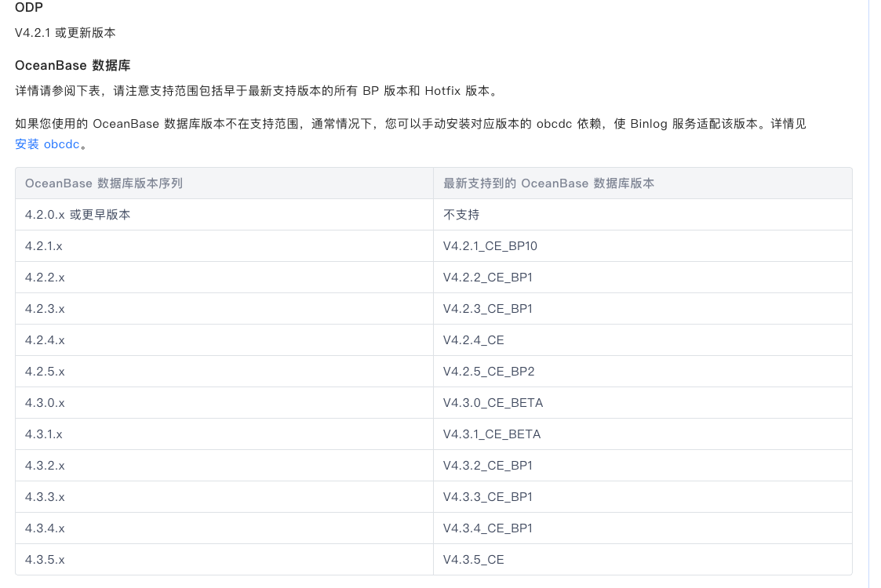Click the 'V4.3.3_CE_BP1' cell
Viewport: 881px width, 588px height.
point(643,498)
